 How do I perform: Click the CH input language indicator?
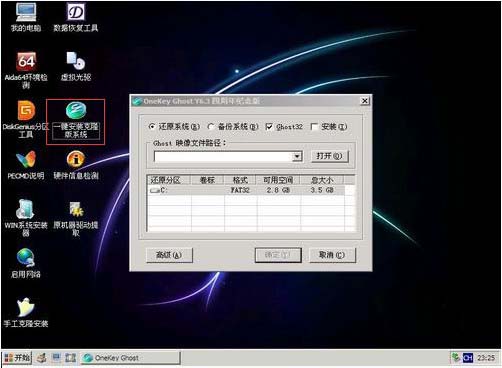(468, 358)
